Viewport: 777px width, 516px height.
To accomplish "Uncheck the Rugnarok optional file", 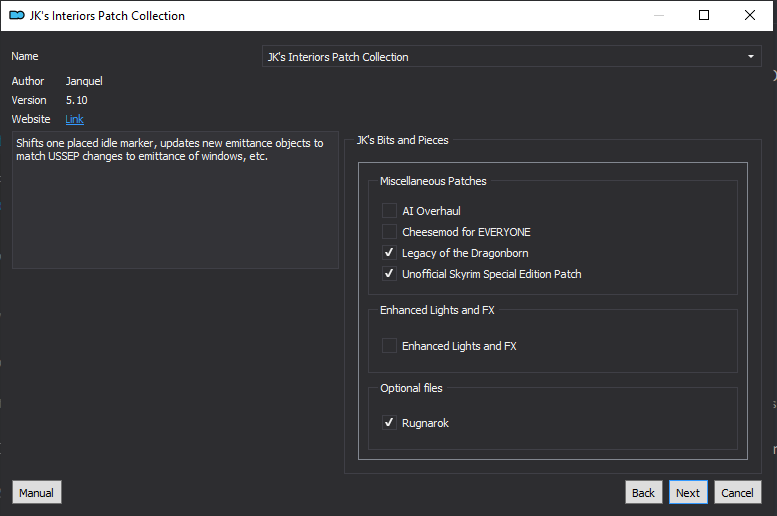I will (389, 422).
